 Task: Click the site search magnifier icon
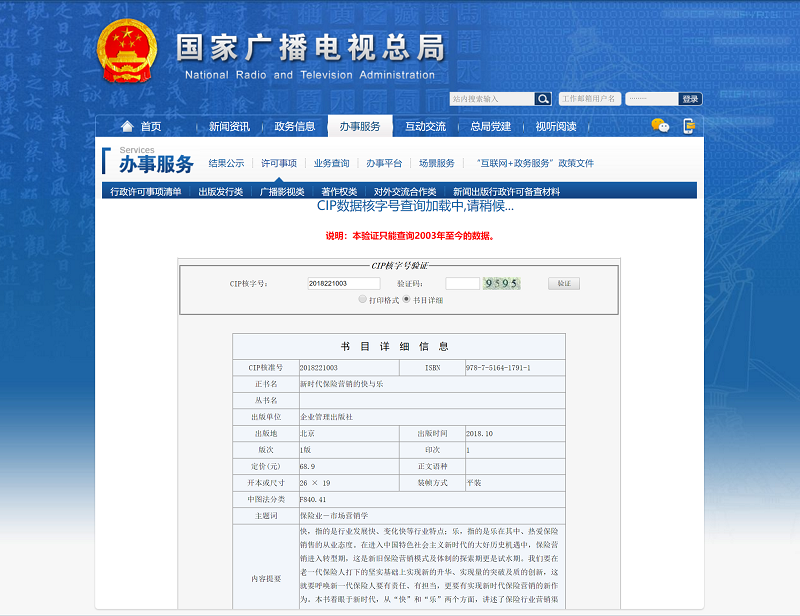[x=543, y=99]
